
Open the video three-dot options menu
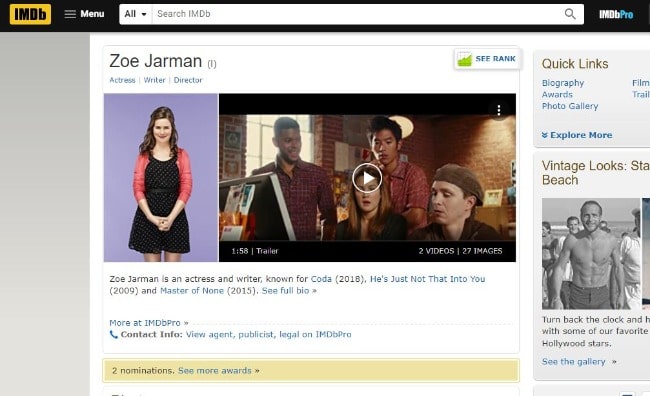[x=499, y=110]
